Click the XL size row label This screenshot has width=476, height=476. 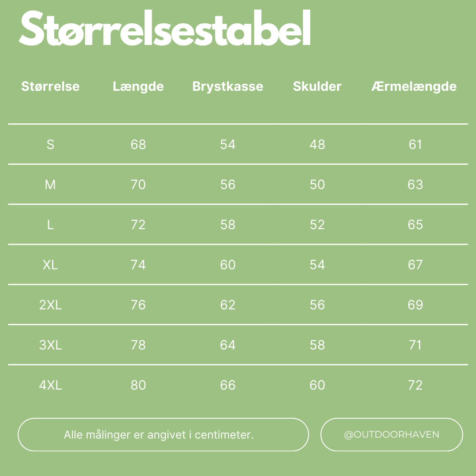[x=50, y=265]
